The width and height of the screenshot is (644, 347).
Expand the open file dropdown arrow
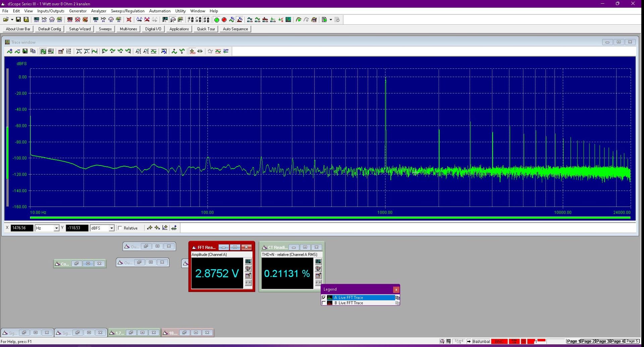[x=12, y=20]
